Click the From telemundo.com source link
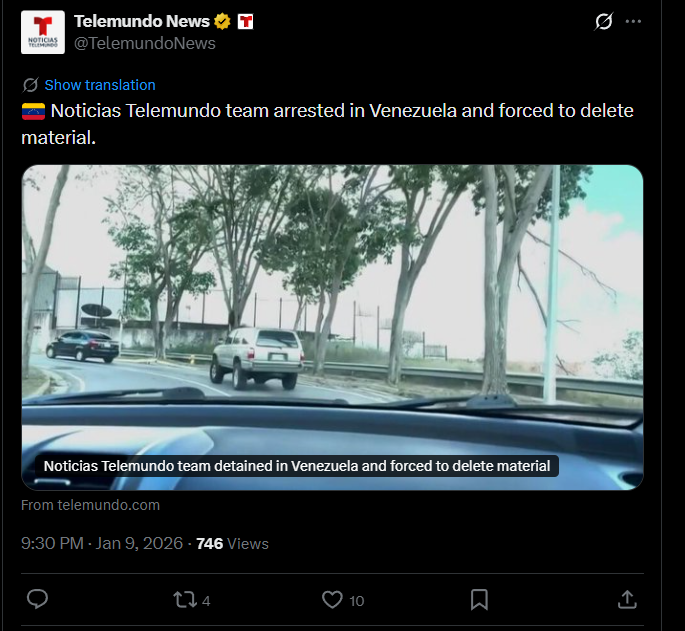 [x=90, y=505]
